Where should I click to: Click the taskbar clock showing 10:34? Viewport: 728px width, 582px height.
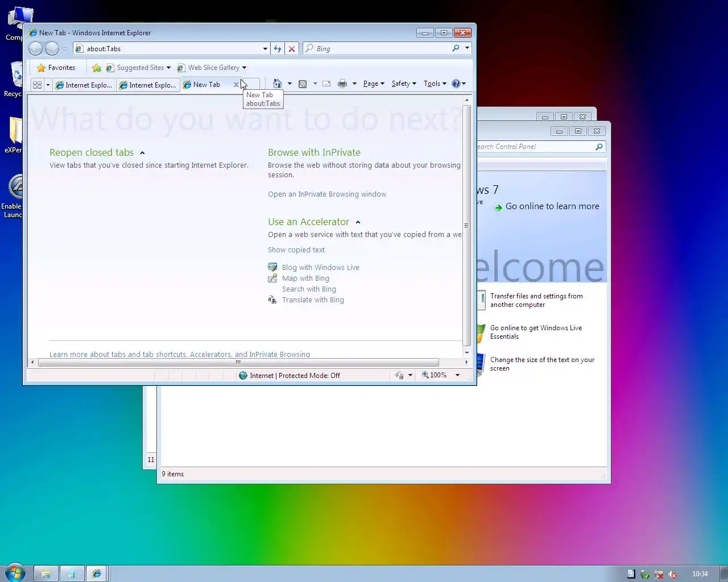click(x=700, y=574)
